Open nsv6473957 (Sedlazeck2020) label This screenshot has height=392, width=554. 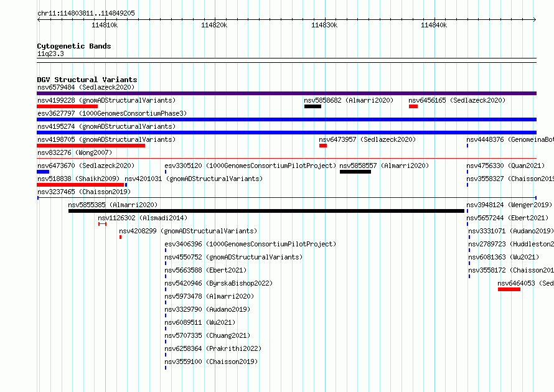pos(367,139)
